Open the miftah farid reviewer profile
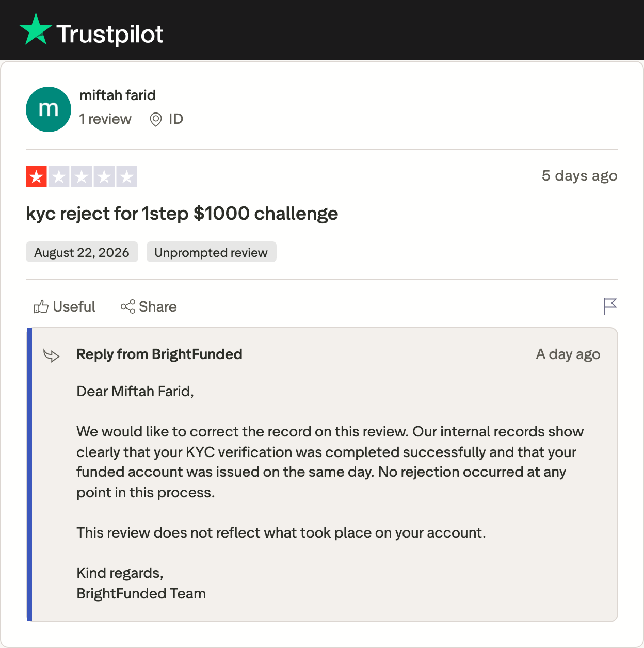This screenshot has height=648, width=644. tap(118, 95)
